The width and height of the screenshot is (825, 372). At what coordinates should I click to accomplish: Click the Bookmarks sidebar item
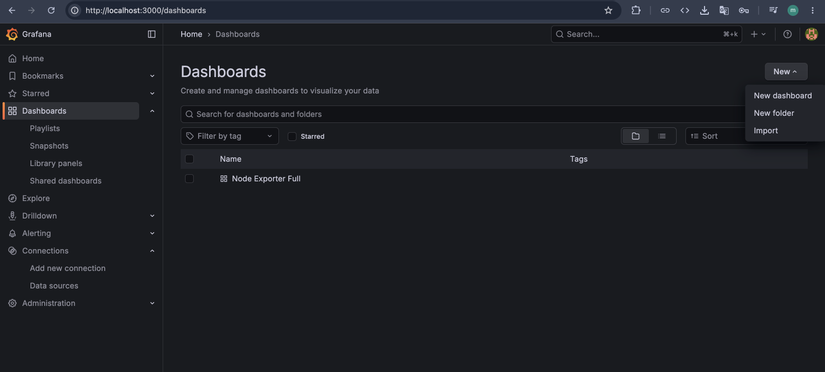[42, 76]
